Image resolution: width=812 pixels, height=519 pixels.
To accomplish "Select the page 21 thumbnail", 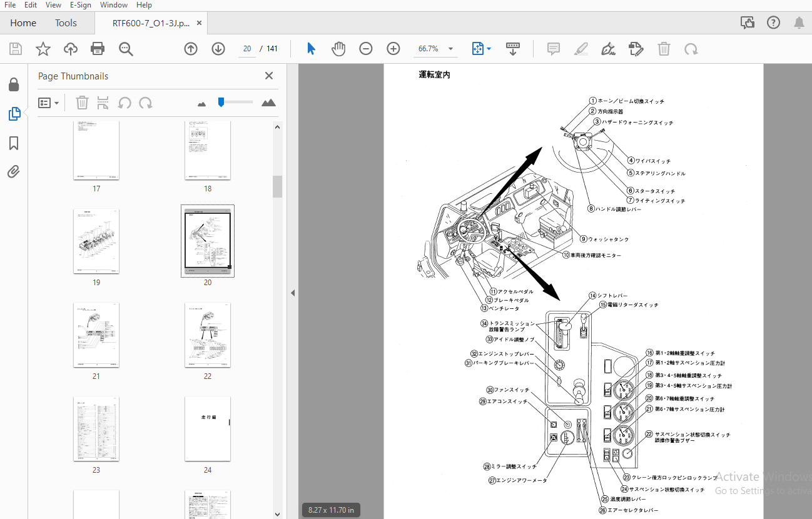I will [96, 336].
